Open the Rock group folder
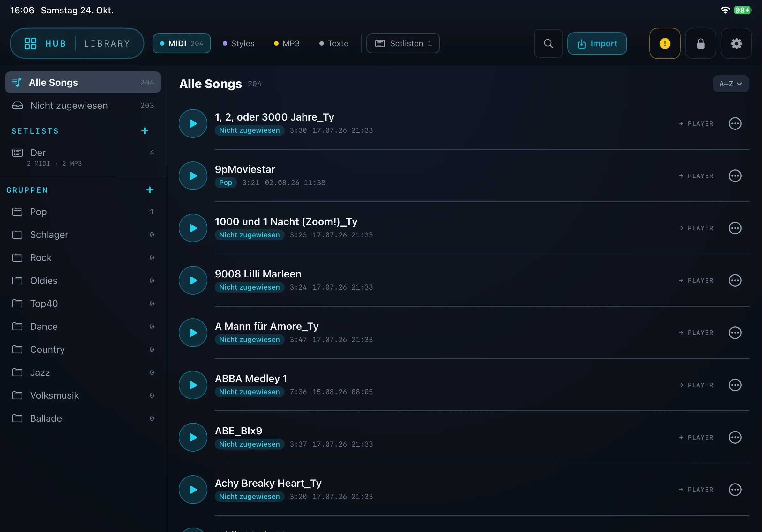The image size is (762, 532). 83,257
